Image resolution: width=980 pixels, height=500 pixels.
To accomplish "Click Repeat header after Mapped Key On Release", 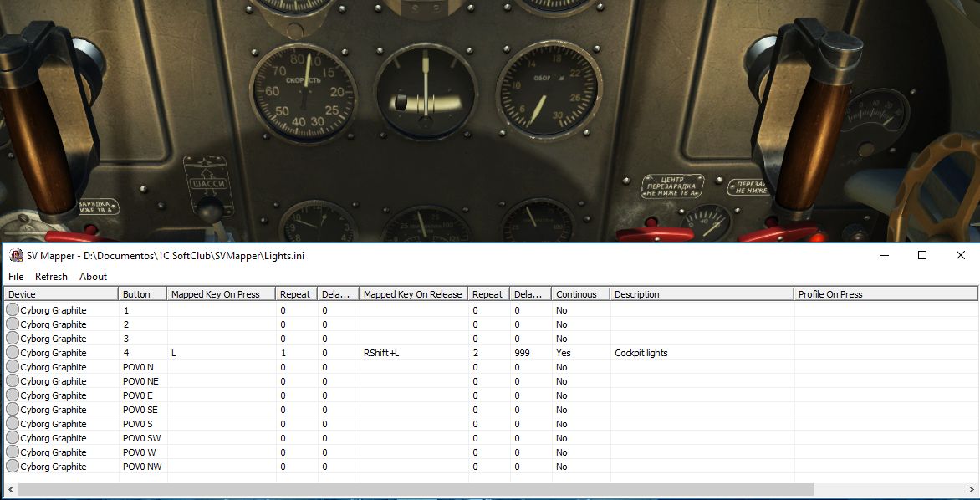I will [x=489, y=293].
